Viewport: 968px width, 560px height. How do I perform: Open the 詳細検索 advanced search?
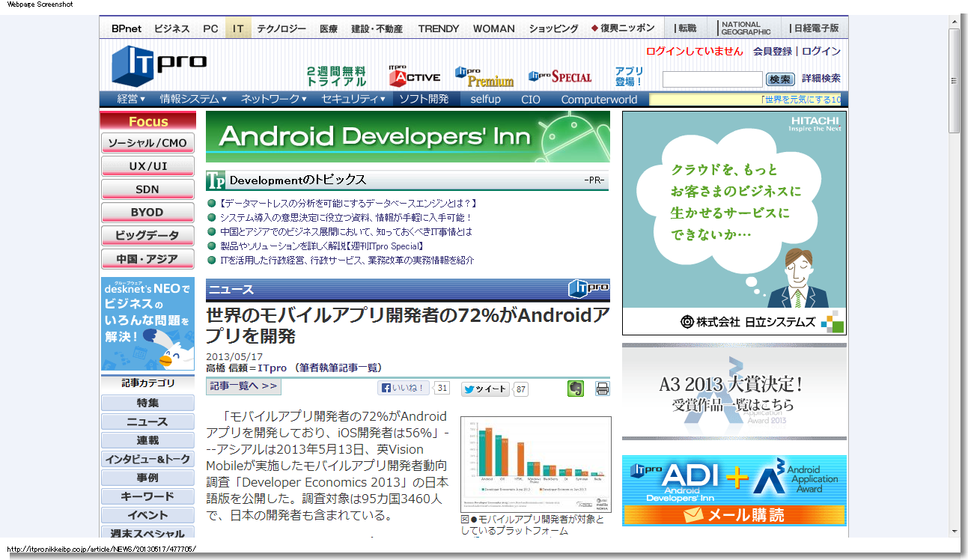tap(821, 78)
